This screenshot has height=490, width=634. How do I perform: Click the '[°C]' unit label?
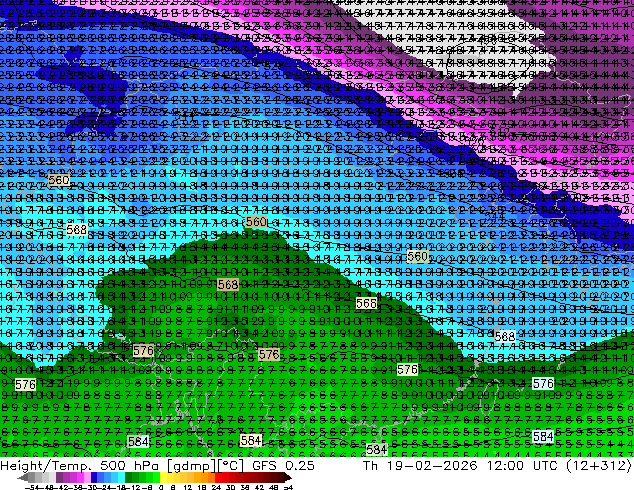231,466
